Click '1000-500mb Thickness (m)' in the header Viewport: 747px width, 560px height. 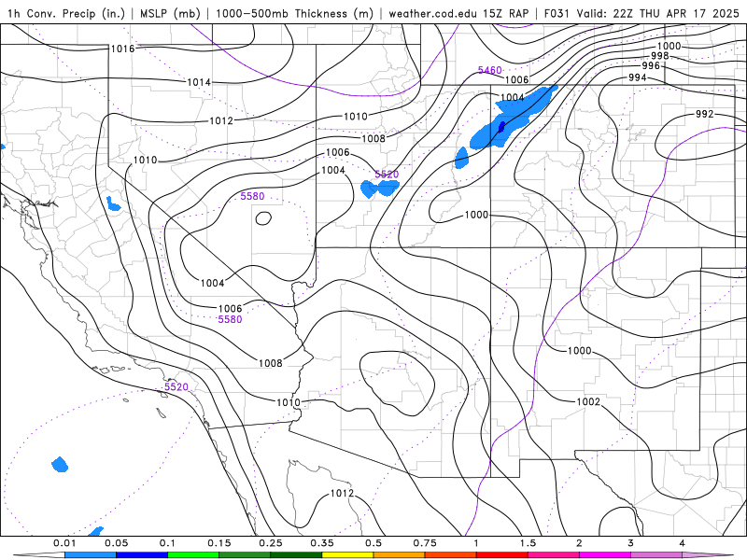point(294,13)
